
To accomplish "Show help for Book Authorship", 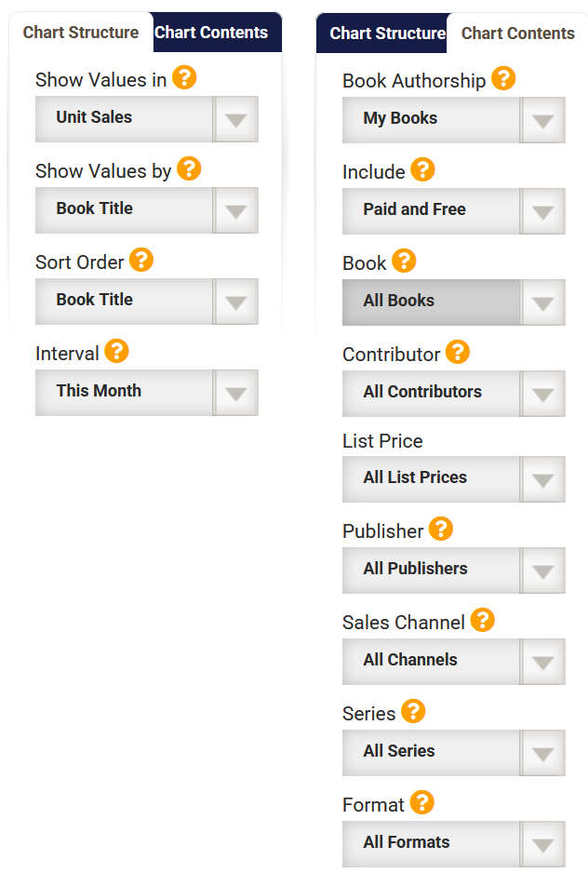I will 503,78.
